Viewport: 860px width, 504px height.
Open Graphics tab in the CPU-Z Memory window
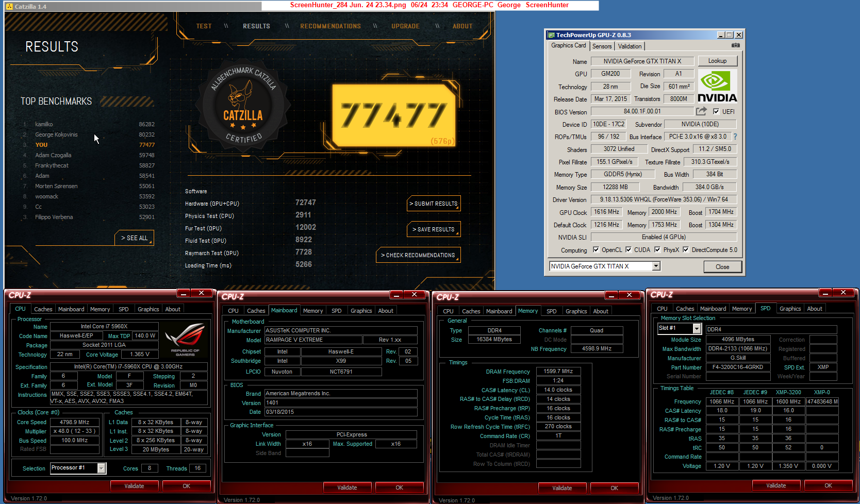576,311
